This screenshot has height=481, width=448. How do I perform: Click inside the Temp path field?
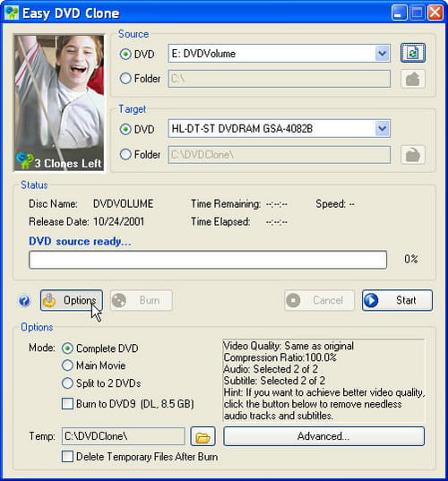tap(124, 436)
